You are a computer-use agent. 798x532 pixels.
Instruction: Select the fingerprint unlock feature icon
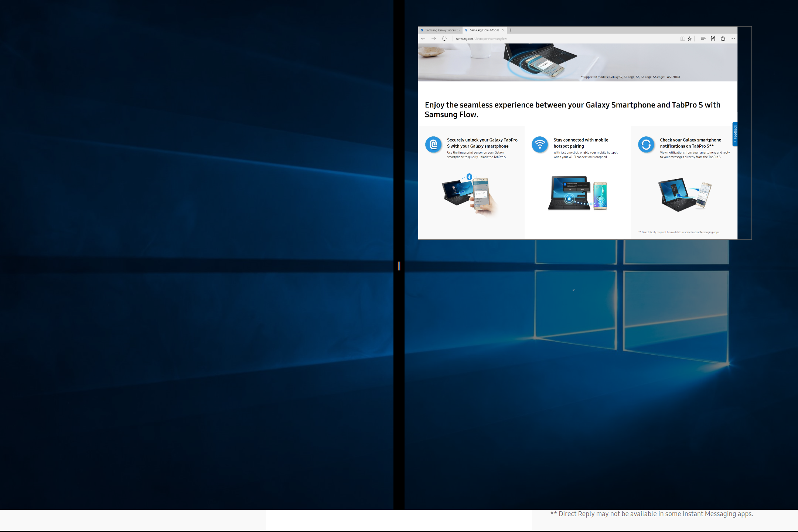tap(434, 144)
